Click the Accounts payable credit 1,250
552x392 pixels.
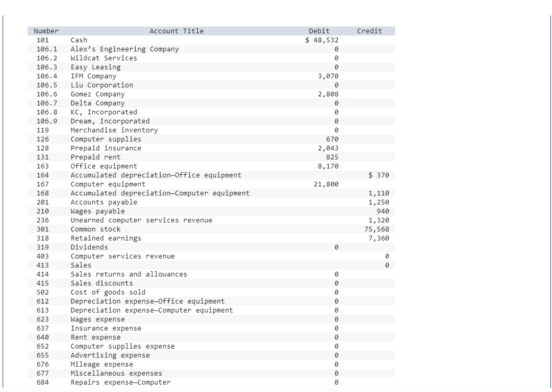pyautogui.click(x=379, y=202)
